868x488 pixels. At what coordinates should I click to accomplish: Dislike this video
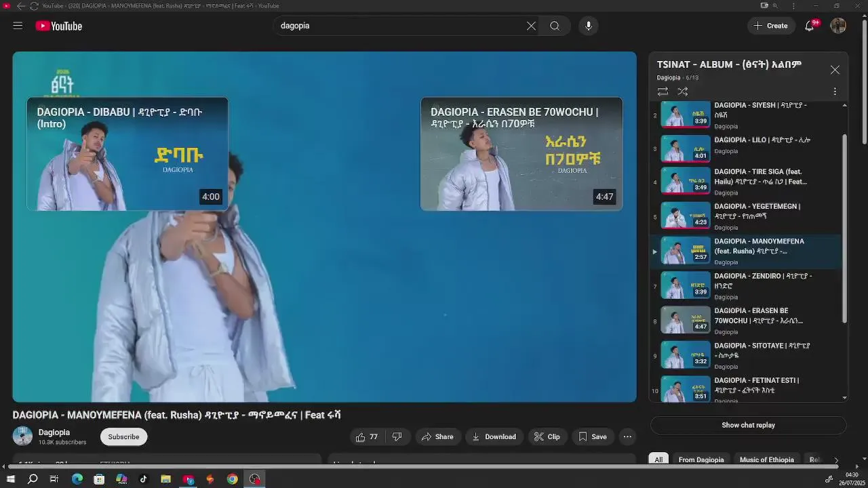pos(397,436)
